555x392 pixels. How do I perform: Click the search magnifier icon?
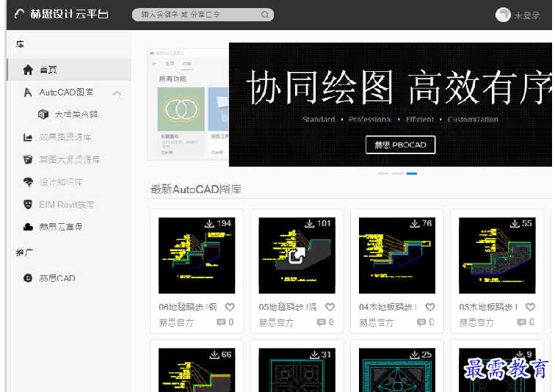point(265,15)
